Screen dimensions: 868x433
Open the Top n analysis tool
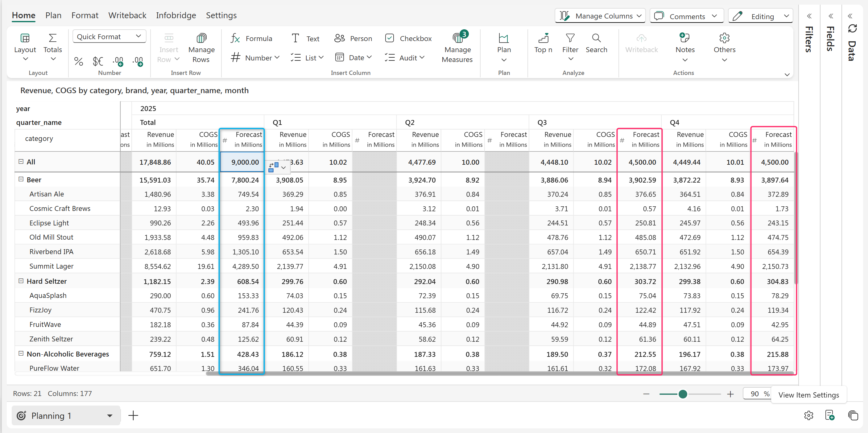click(x=543, y=43)
